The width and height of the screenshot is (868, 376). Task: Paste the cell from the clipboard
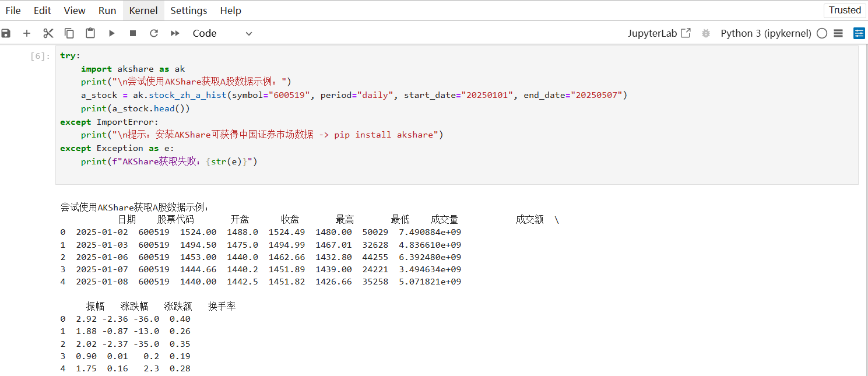[90, 33]
